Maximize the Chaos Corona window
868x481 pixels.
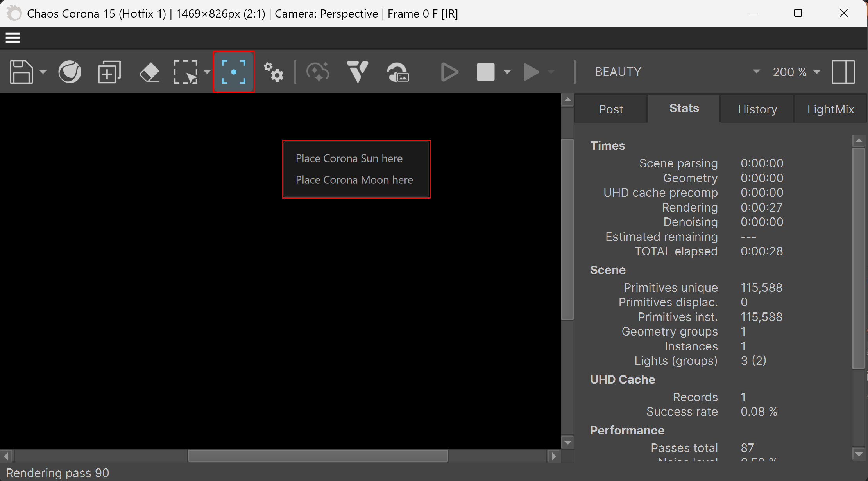point(798,13)
